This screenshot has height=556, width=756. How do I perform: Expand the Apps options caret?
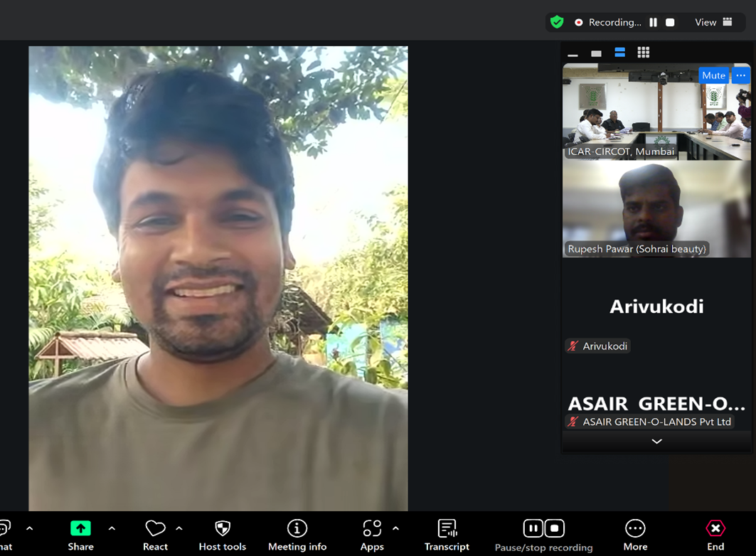pos(395,529)
